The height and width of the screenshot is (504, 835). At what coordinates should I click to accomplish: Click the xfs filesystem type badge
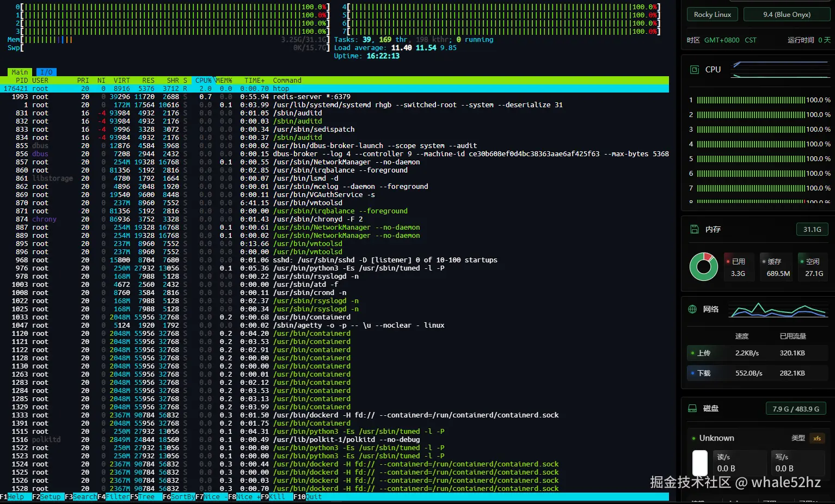816,438
